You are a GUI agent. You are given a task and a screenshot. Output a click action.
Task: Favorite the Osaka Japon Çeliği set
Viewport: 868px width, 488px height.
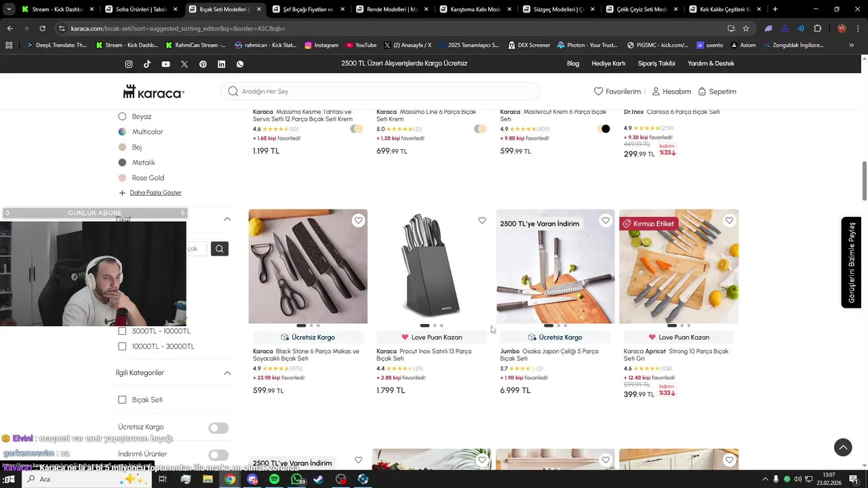click(x=606, y=220)
